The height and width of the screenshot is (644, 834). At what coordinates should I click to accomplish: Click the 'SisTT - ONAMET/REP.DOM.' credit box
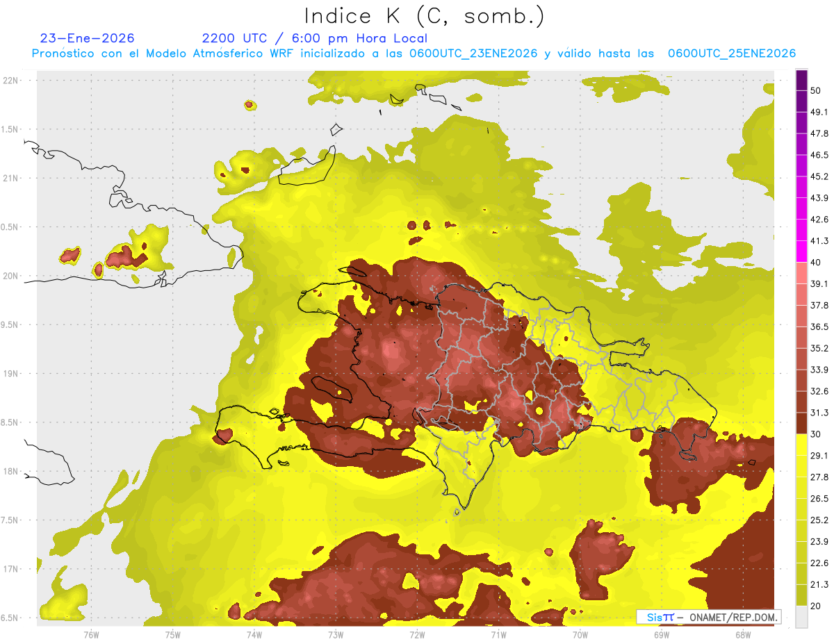click(708, 617)
